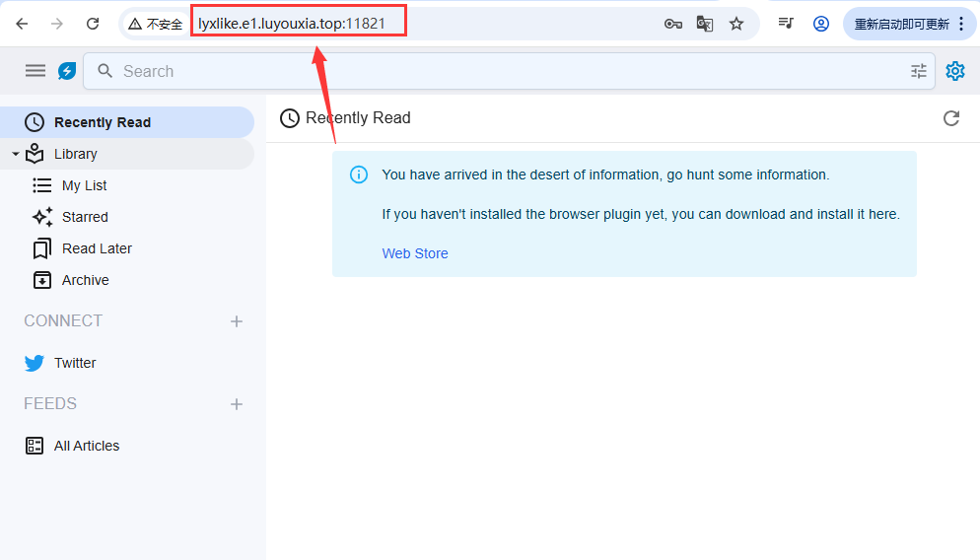The image size is (980, 560).
Task: Open the saved password key icon
Action: [673, 24]
